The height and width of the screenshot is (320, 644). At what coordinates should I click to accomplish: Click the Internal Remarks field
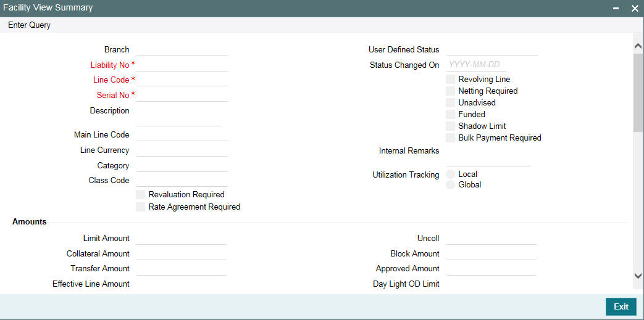pyautogui.click(x=488, y=156)
